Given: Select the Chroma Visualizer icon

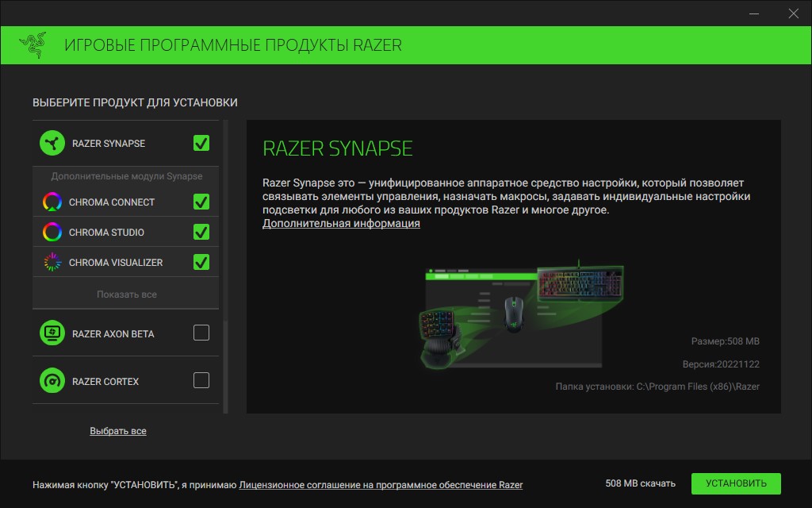Looking at the screenshot, I should point(52,262).
